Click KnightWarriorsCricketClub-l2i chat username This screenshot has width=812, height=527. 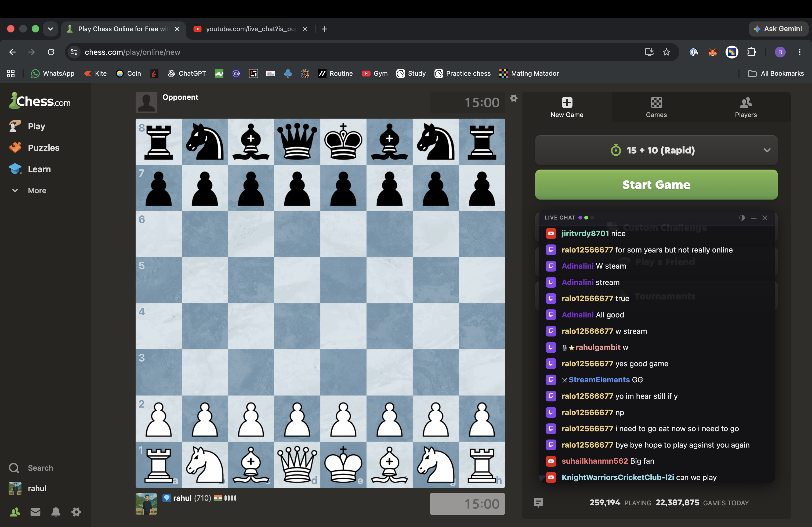[x=618, y=477]
